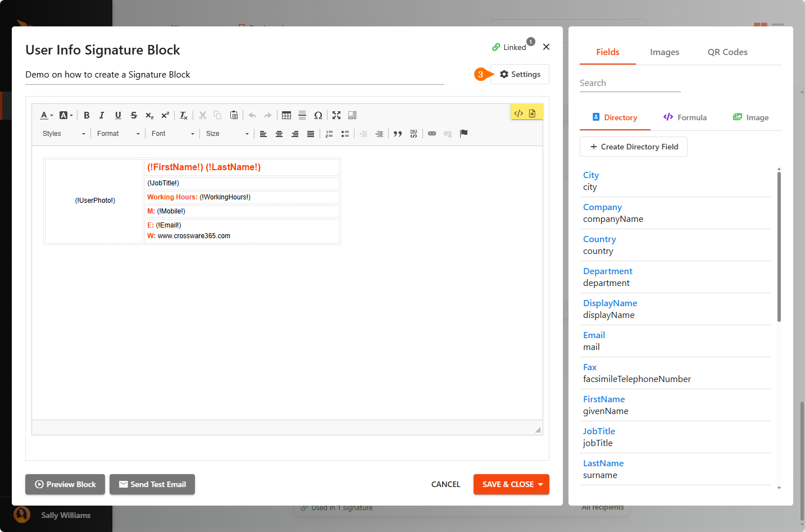Insert special character with the omega icon
Viewport: 805px width, 532px height.
coord(318,115)
